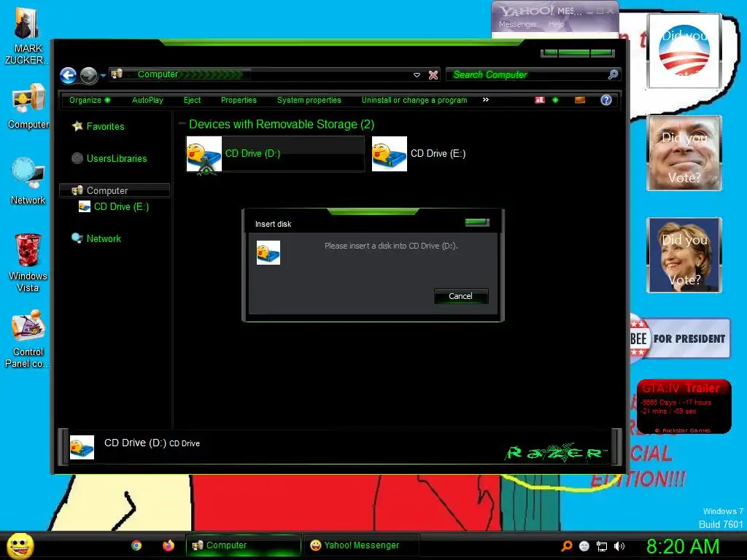Click the GTA:IV Trailer countdown gadget
This screenshot has width=747, height=560.
pyautogui.click(x=684, y=406)
